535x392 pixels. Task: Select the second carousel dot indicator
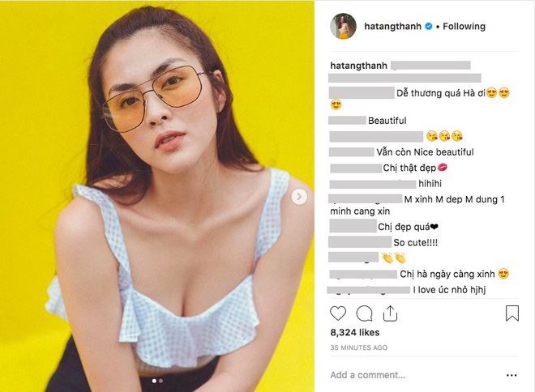point(161,380)
